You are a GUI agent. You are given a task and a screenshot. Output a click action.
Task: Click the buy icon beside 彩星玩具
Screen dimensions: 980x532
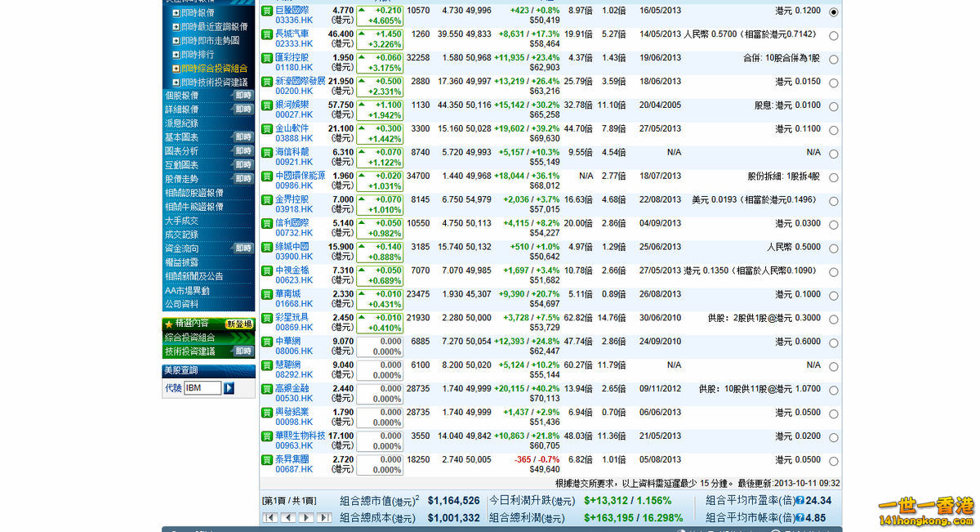click(x=267, y=318)
